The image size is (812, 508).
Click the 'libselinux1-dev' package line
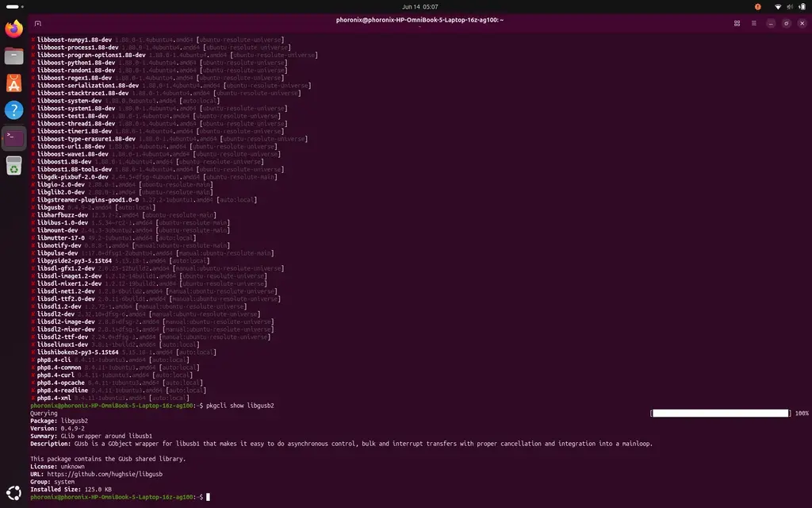tap(115, 344)
